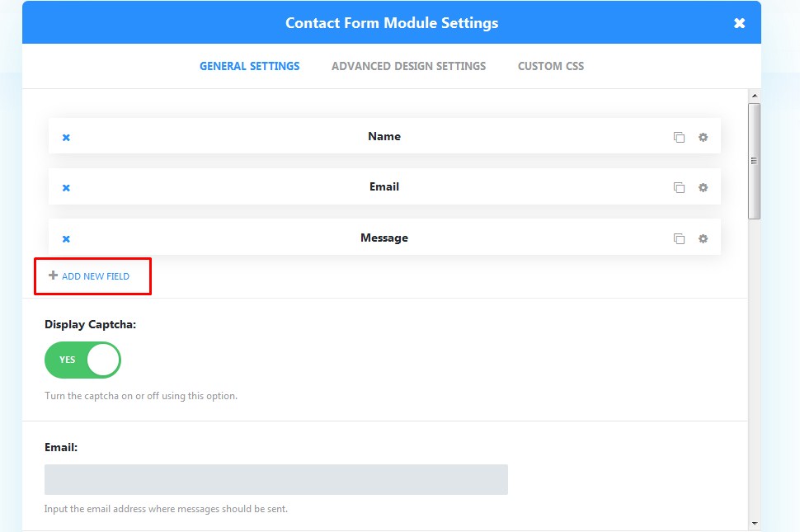
Task: Open the Custom CSS tab
Action: (x=551, y=66)
